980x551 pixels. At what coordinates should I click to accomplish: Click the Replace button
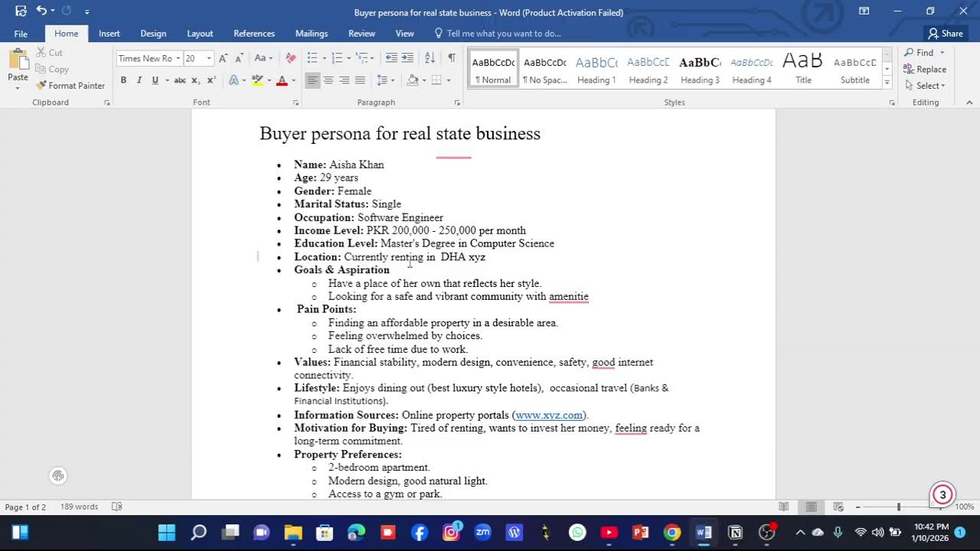pos(925,69)
